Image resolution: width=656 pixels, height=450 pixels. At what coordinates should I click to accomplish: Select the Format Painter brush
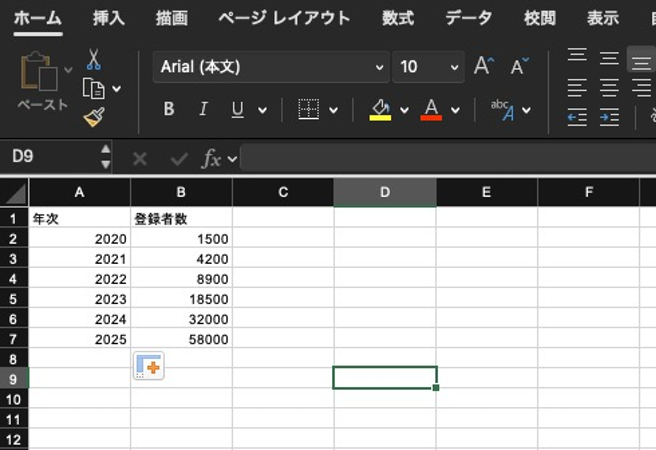pyautogui.click(x=94, y=117)
